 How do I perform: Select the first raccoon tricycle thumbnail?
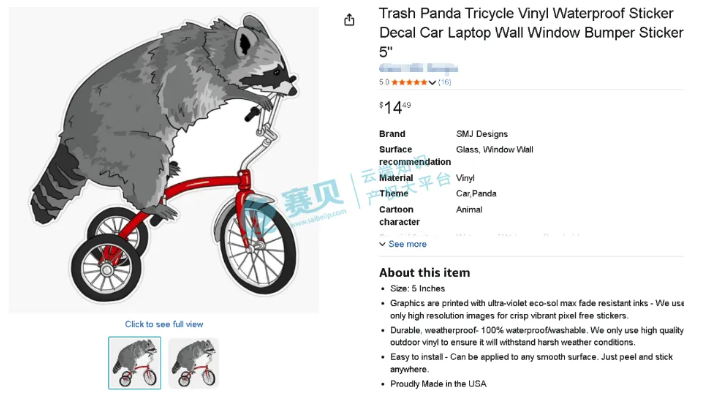point(134,362)
